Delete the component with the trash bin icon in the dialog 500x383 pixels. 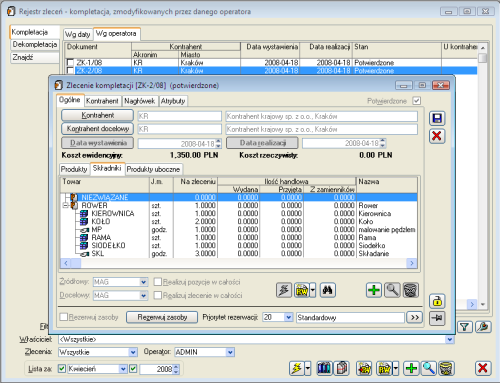click(411, 290)
